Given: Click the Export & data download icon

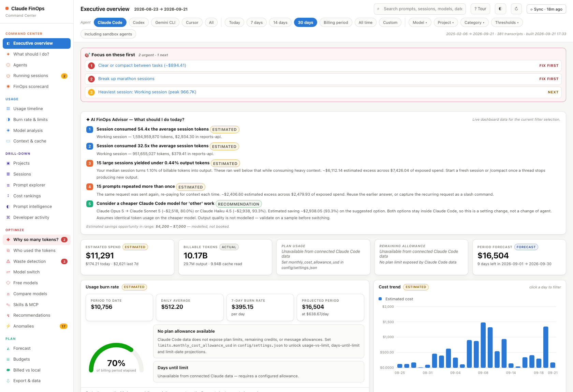Looking at the screenshot, I should pyautogui.click(x=8, y=381).
